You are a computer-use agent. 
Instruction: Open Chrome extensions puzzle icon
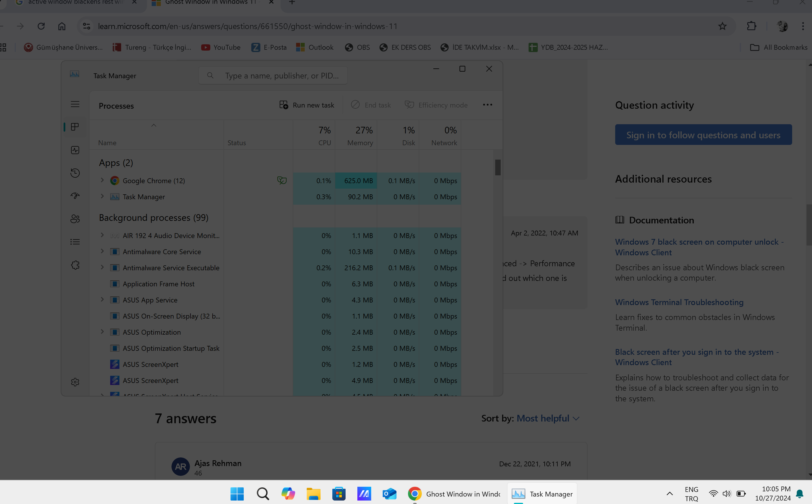pyautogui.click(x=751, y=26)
